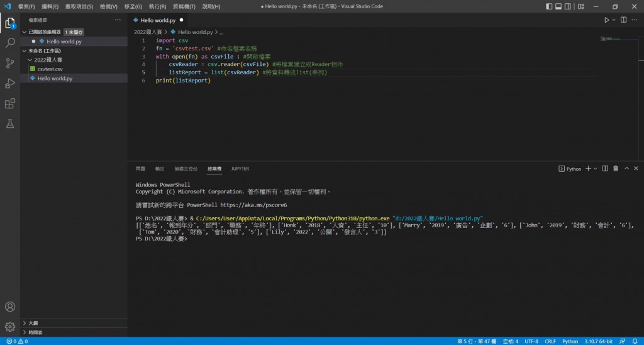Change encoding via UTF-8

tap(531, 341)
